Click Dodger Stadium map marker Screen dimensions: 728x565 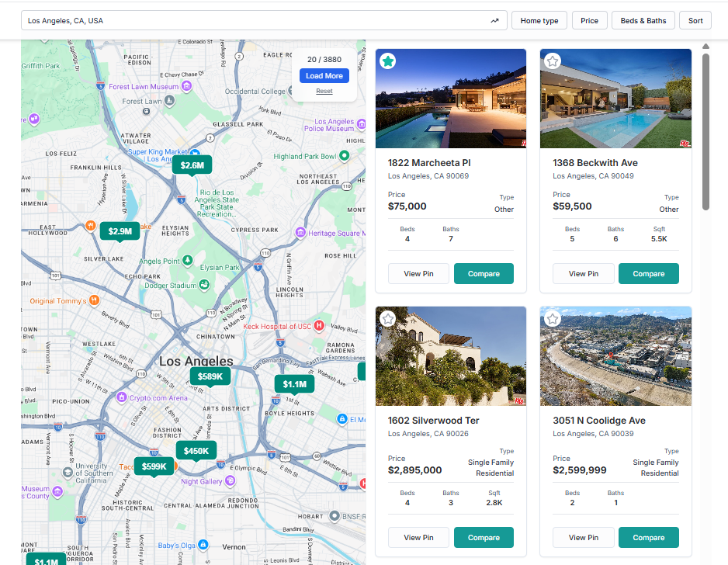204,285
